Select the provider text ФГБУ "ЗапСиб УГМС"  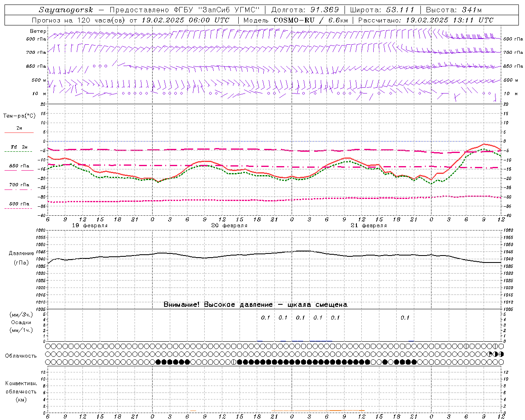[218, 10]
